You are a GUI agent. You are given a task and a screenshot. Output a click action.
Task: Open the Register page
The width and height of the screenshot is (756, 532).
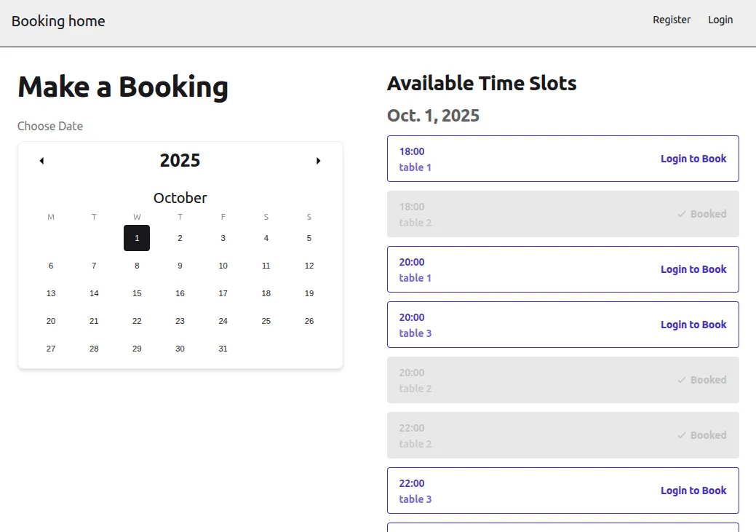coord(672,20)
